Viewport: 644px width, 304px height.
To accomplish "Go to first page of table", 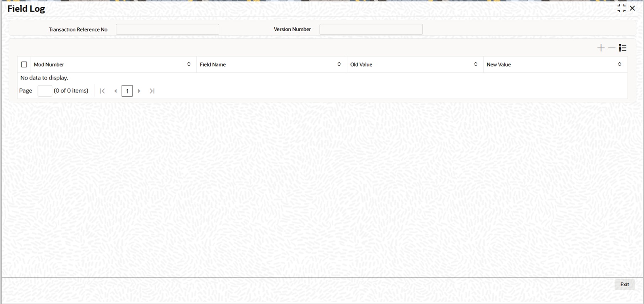I will tap(102, 91).
